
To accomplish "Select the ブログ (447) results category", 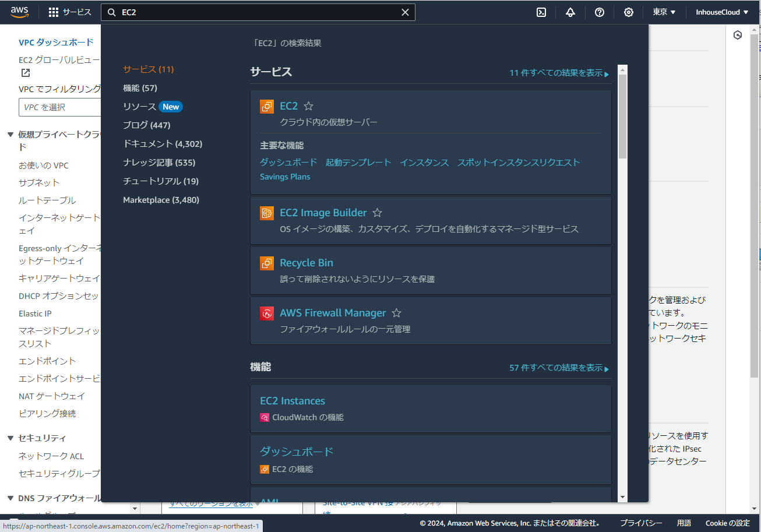I will (x=146, y=125).
